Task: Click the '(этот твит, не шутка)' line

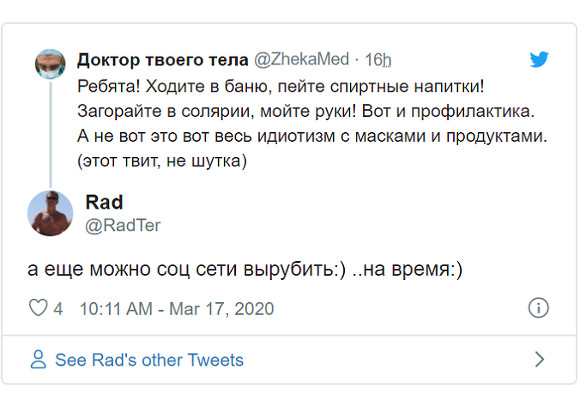Action: [162, 161]
